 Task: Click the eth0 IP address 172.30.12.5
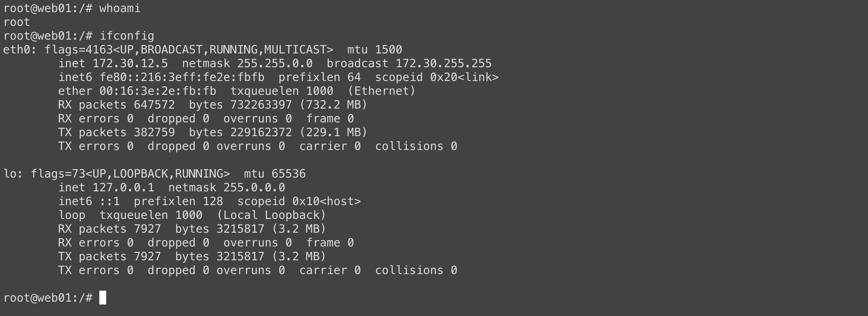pos(130,64)
